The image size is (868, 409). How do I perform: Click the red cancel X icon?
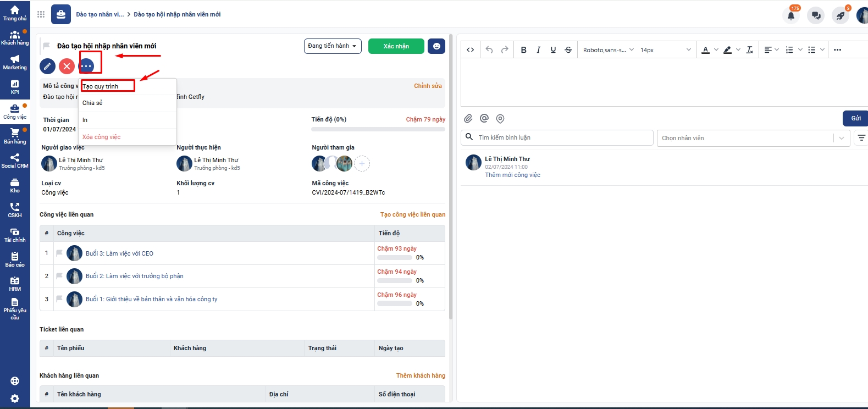pyautogui.click(x=67, y=67)
